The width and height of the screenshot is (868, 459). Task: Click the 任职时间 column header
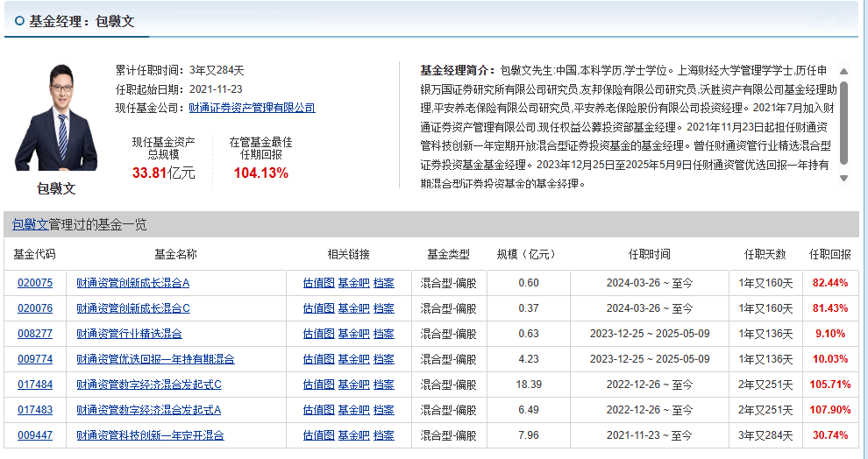click(x=650, y=254)
